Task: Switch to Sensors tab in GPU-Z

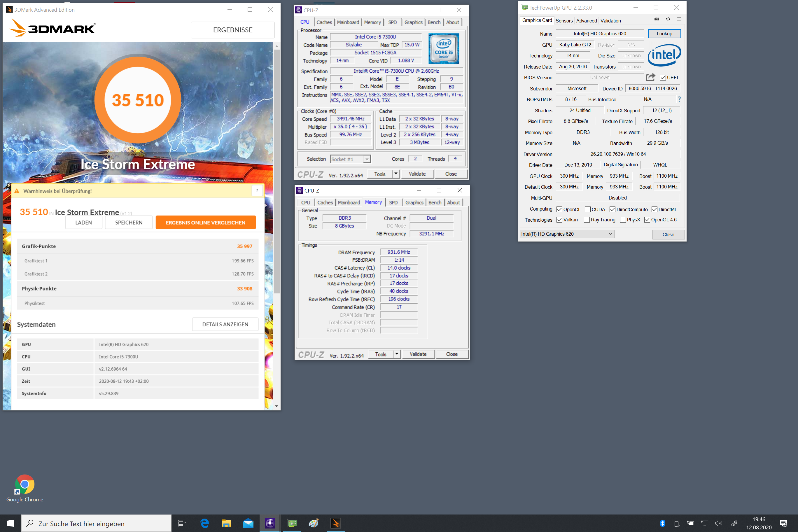Action: pyautogui.click(x=564, y=21)
